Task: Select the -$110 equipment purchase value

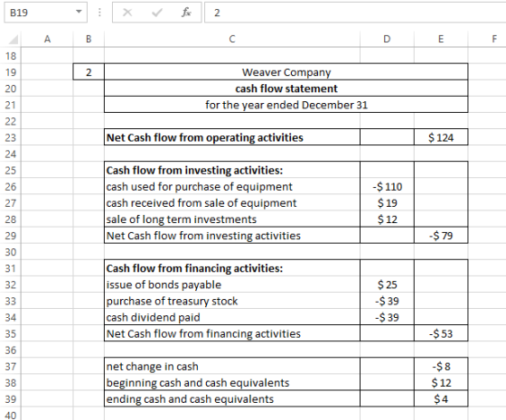Action: (x=387, y=186)
